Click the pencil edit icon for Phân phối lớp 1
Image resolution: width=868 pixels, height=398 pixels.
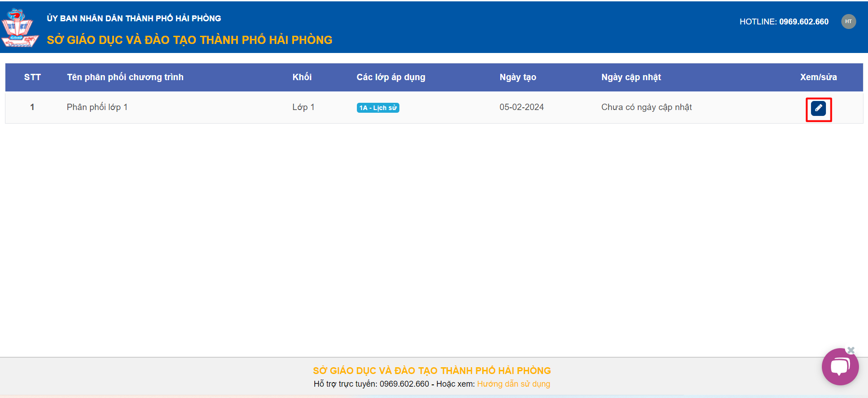tap(818, 109)
